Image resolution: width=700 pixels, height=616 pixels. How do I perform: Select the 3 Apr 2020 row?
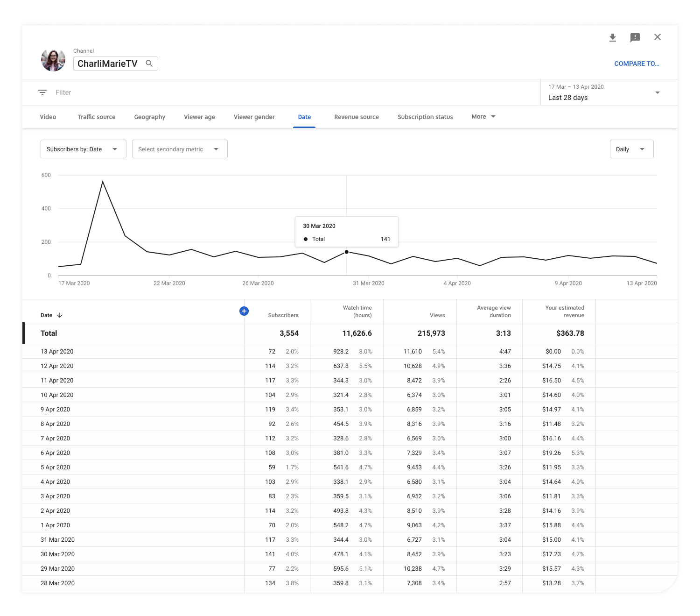[x=350, y=496]
